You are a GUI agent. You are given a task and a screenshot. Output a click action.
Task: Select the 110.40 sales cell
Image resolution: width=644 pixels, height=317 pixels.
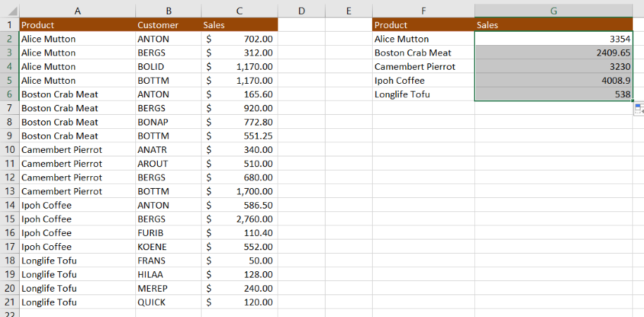240,233
